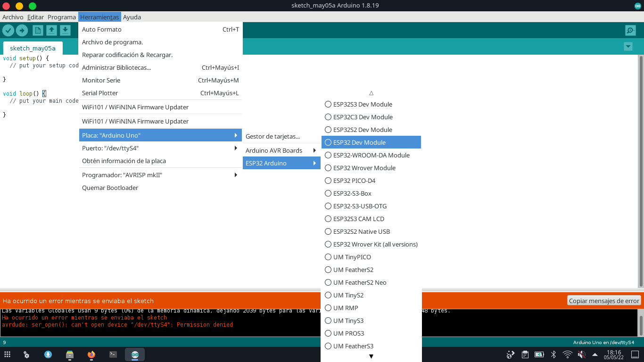The height and width of the screenshot is (362, 644).
Task: Open the blue download app in taskbar
Action: tap(48, 354)
